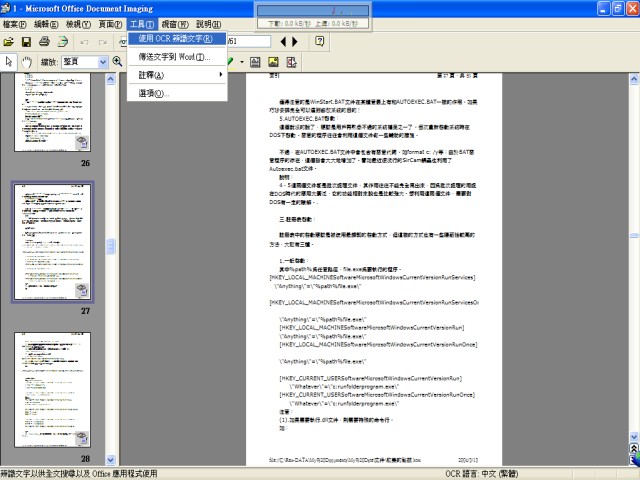
Task: Open the zoom level dropdown
Action: click(103, 62)
